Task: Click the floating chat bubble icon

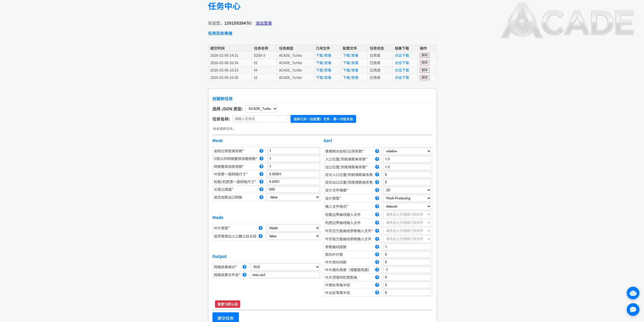Action: (633, 310)
